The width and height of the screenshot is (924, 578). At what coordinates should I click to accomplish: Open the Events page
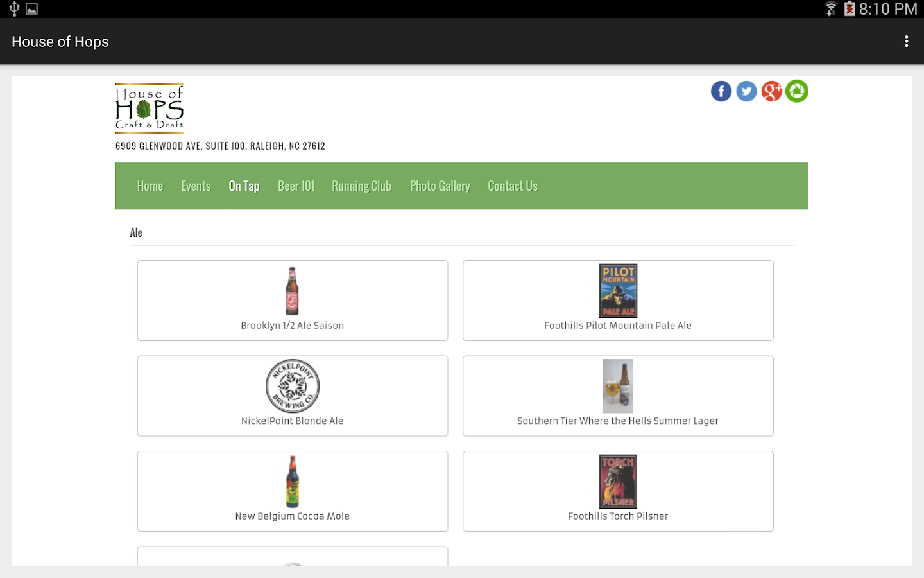click(196, 186)
